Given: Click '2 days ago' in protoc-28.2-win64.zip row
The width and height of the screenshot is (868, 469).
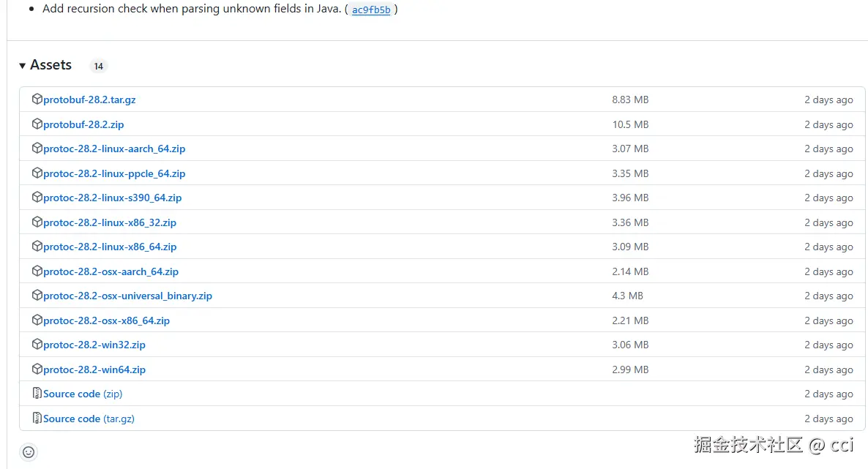Looking at the screenshot, I should (x=828, y=370).
